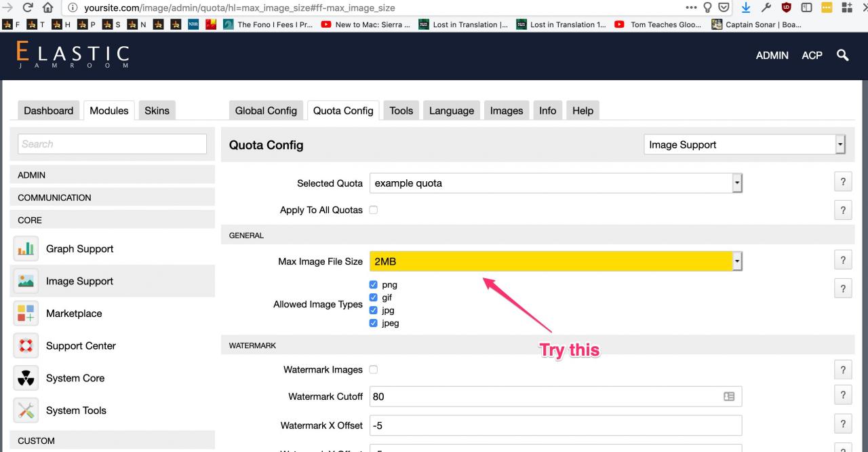Image resolution: width=868 pixels, height=452 pixels.
Task: Open help for Max Image File Size
Action: tap(842, 260)
